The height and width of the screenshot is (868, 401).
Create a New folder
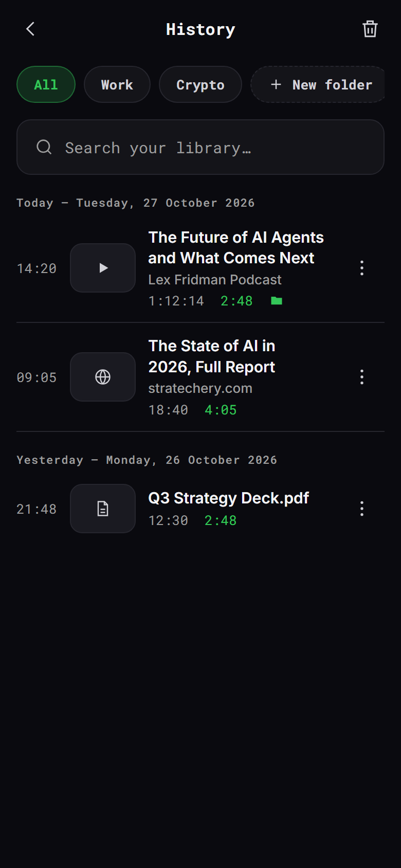[x=318, y=84]
